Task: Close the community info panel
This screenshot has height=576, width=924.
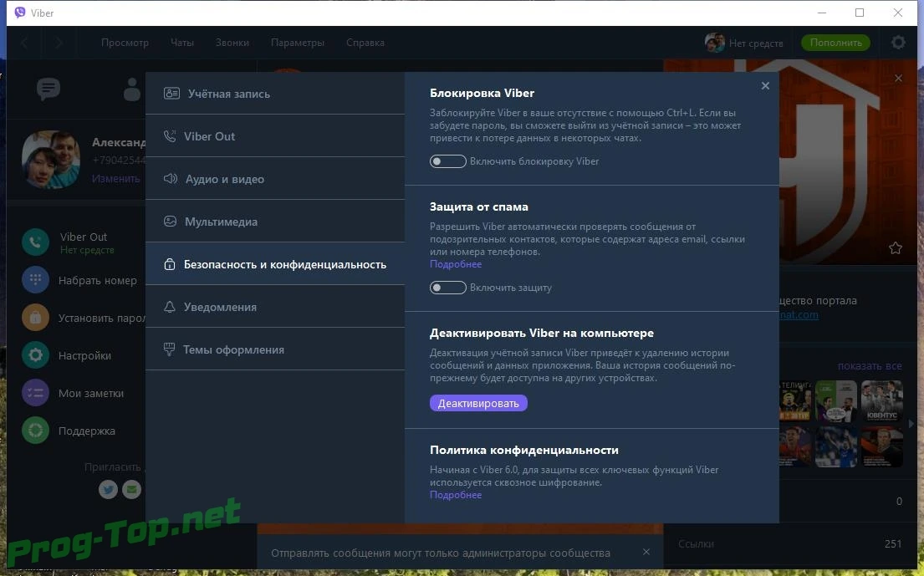Action: 898,79
